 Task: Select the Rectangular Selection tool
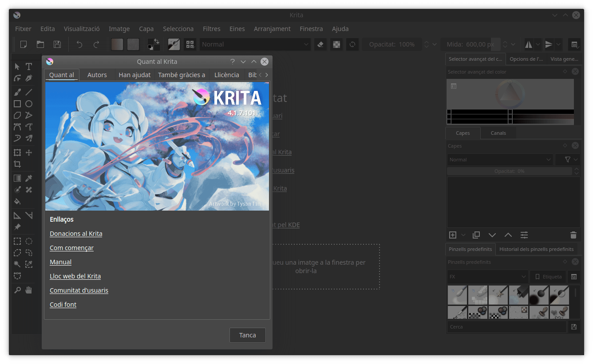point(17,241)
